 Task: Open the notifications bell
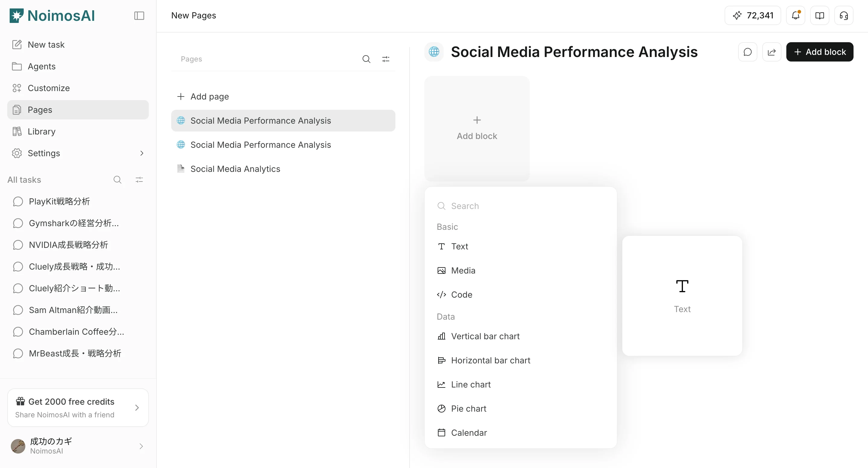pos(796,15)
